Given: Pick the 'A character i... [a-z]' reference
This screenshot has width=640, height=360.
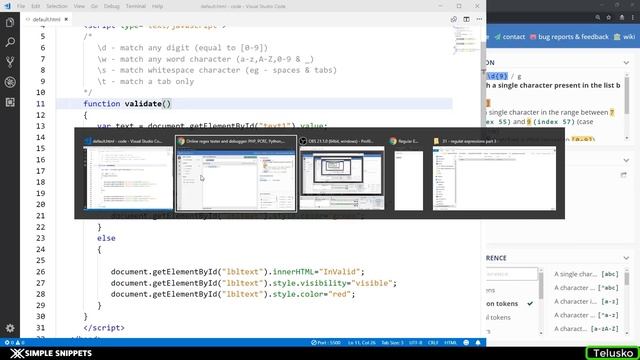Looking at the screenshot, I should (586, 302).
